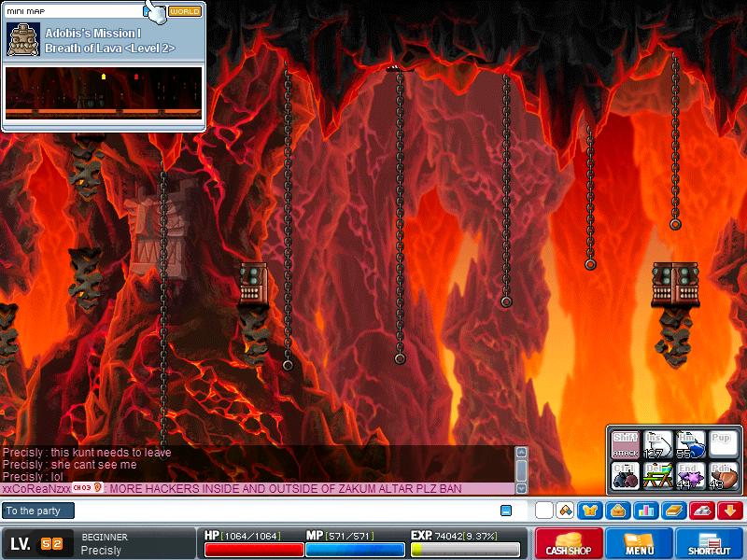Click 'Breath of Lava <Level 2>' text

point(110,49)
